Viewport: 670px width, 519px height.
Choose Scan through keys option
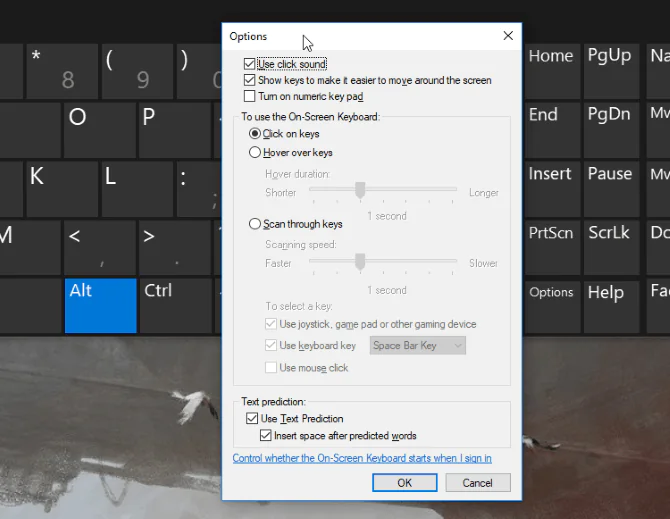pyautogui.click(x=255, y=224)
